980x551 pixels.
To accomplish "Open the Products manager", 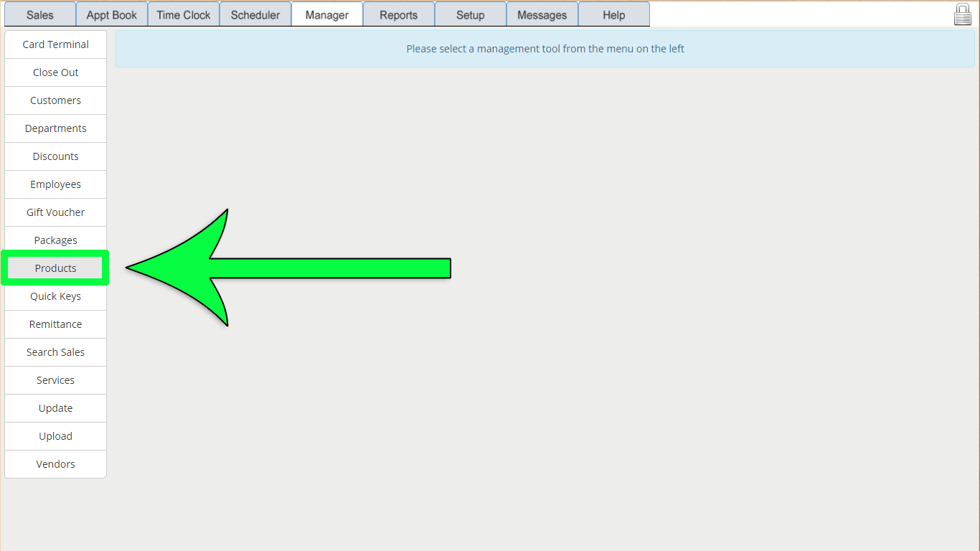I will [55, 268].
